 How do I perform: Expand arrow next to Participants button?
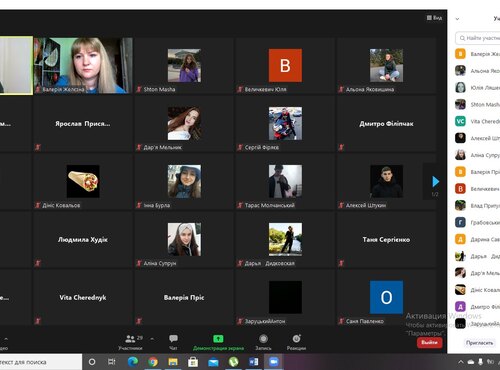point(152,339)
